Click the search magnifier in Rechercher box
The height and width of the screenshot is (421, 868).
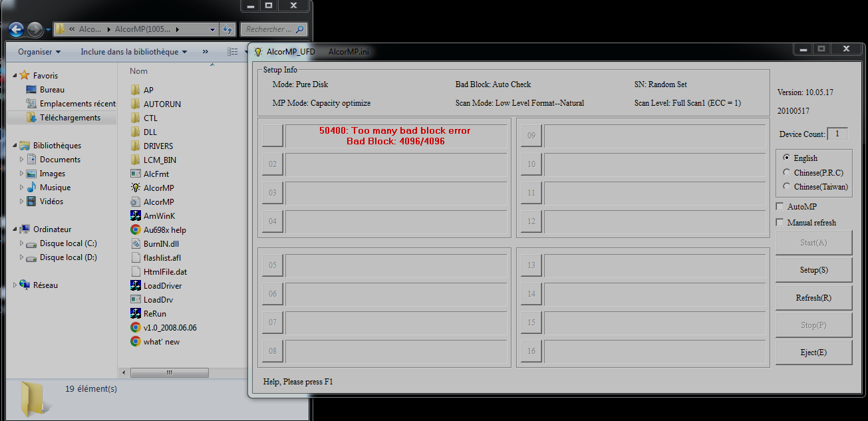pos(299,29)
